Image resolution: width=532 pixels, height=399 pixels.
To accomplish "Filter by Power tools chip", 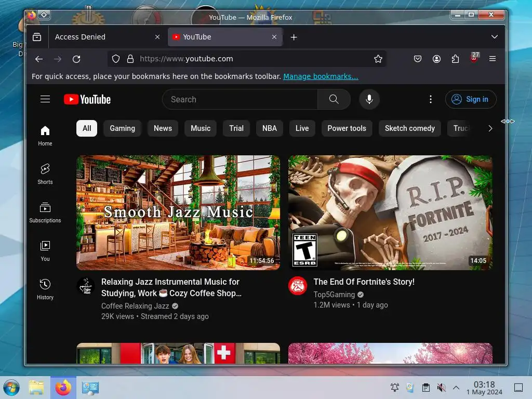I will [x=347, y=128].
